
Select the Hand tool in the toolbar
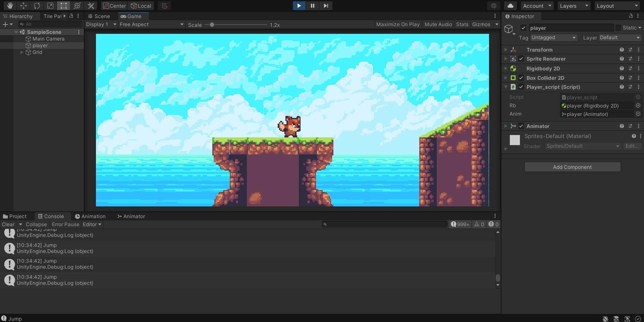click(10, 6)
